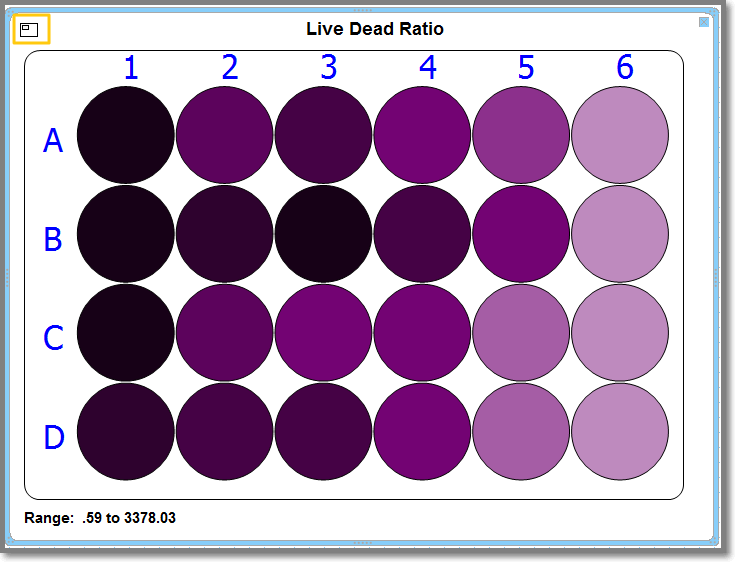The width and height of the screenshot is (735, 562).
Task: Select well C5
Action: pyautogui.click(x=521, y=333)
